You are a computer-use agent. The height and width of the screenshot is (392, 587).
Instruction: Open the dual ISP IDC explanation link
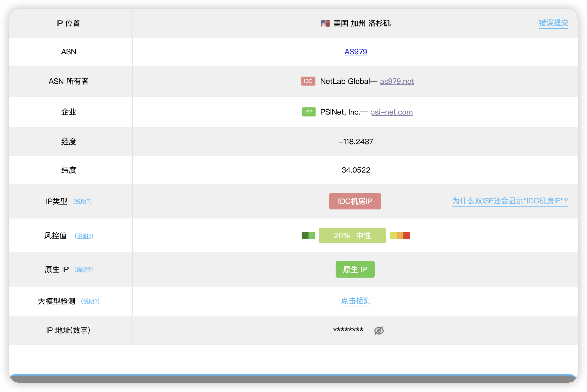coord(510,201)
